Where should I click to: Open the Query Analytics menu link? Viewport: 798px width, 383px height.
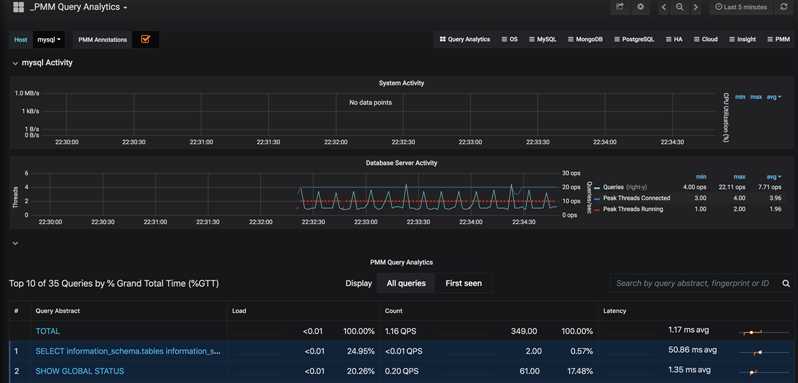click(465, 39)
